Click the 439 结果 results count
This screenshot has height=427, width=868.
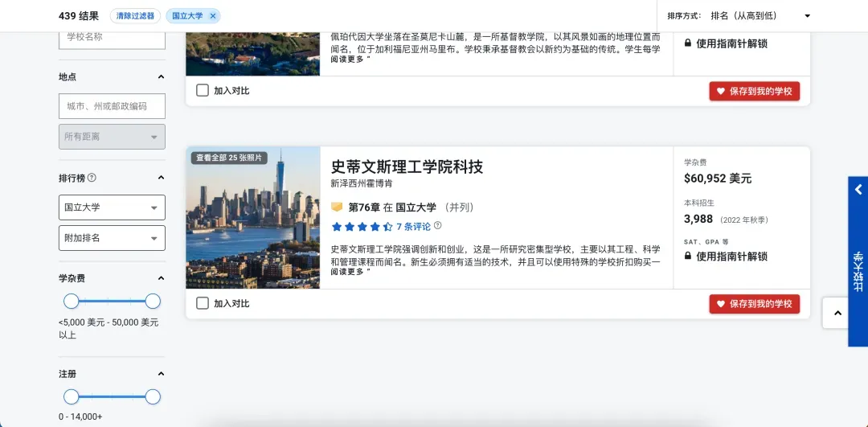click(79, 16)
